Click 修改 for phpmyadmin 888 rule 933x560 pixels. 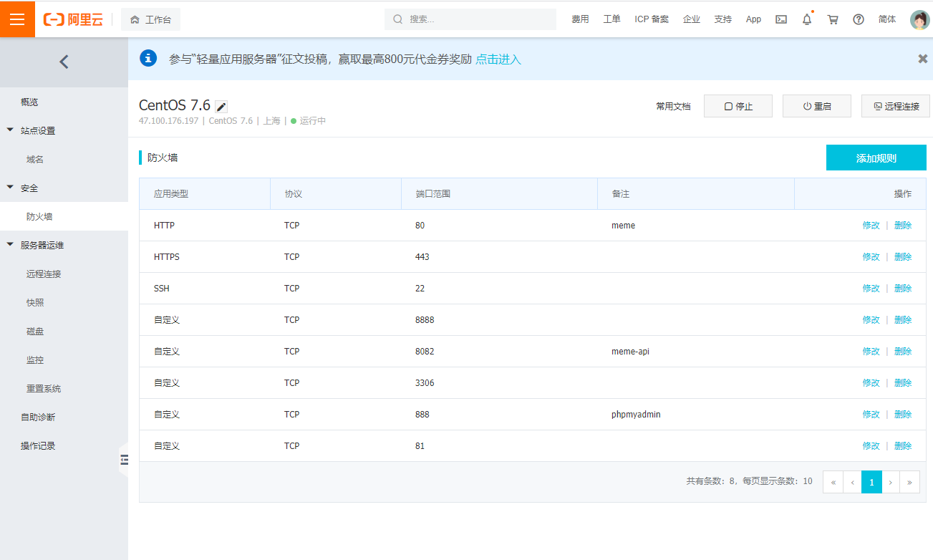tap(871, 414)
